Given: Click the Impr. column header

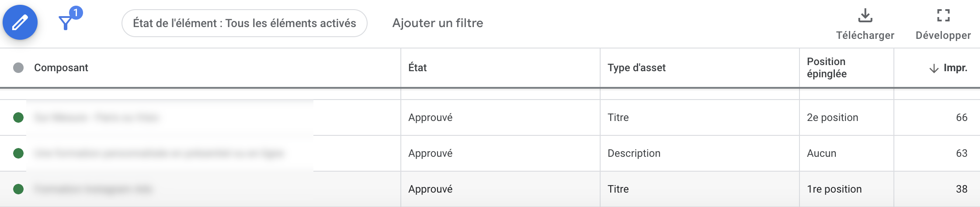Looking at the screenshot, I should pos(955,68).
